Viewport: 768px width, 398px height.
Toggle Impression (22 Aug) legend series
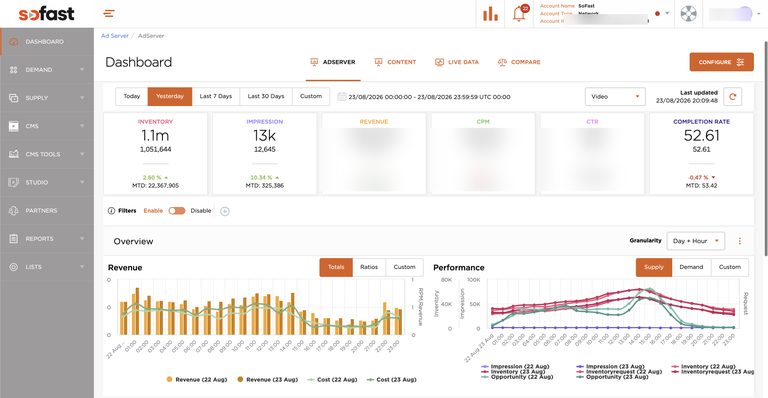[515, 366]
